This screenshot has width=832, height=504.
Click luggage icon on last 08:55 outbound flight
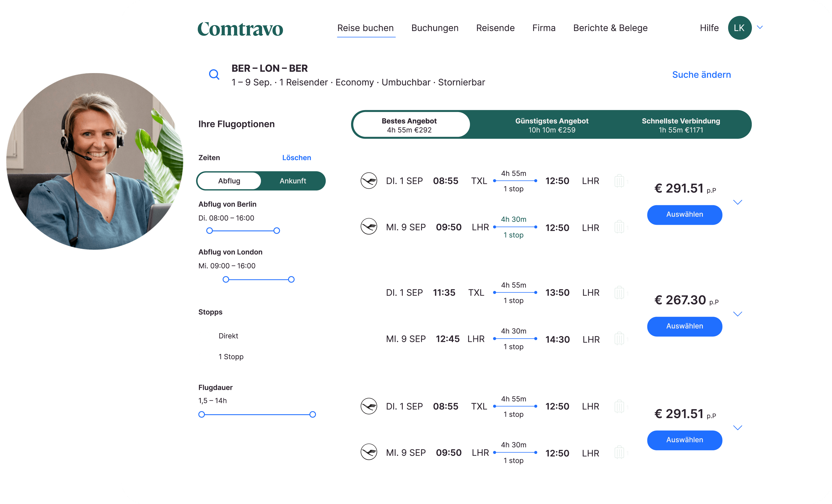[619, 406]
